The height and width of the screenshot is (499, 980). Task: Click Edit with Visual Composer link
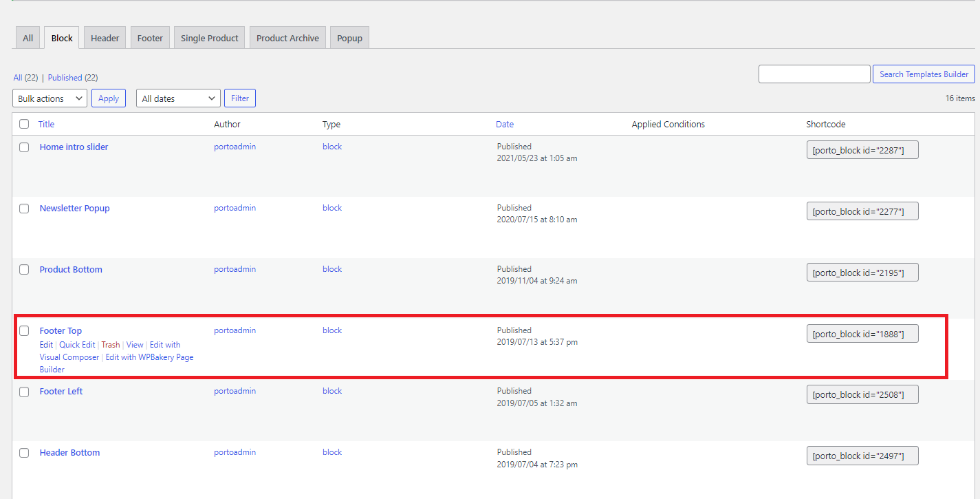(110, 351)
